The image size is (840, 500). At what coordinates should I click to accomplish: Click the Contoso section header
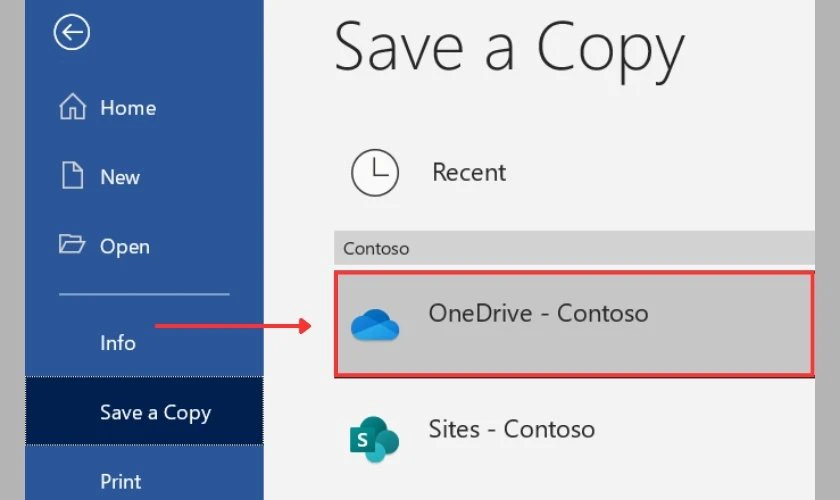click(x=574, y=248)
